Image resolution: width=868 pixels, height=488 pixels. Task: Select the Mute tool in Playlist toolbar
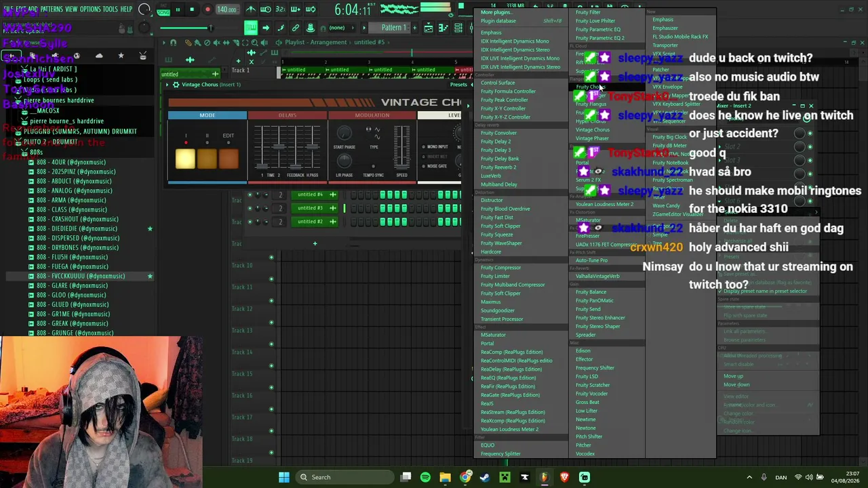pyautogui.click(x=216, y=42)
